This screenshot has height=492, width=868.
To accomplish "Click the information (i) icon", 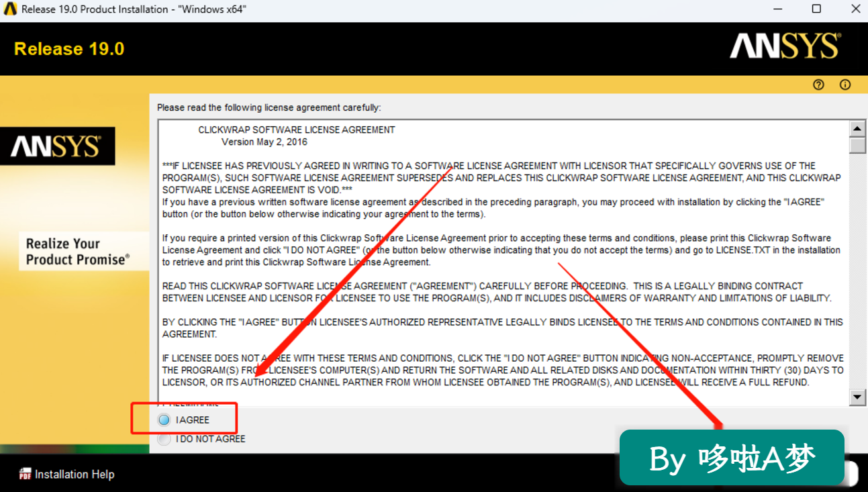I will coord(845,85).
